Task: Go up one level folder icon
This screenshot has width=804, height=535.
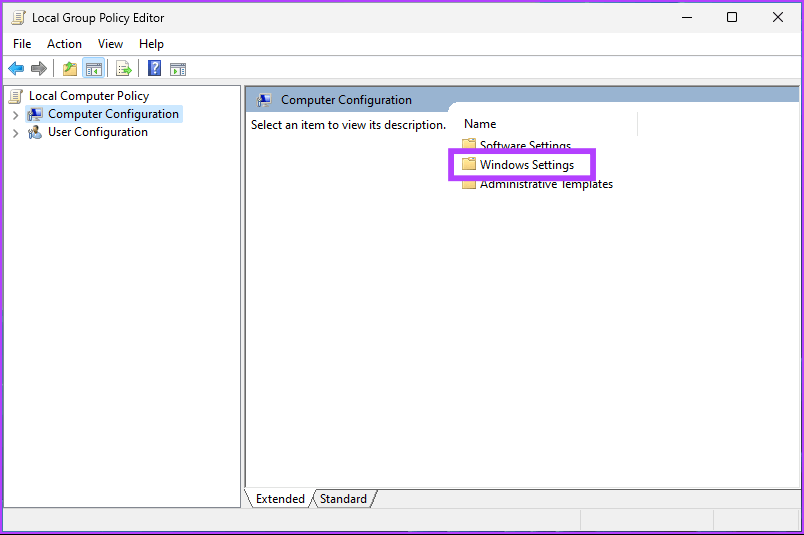Action: [70, 68]
